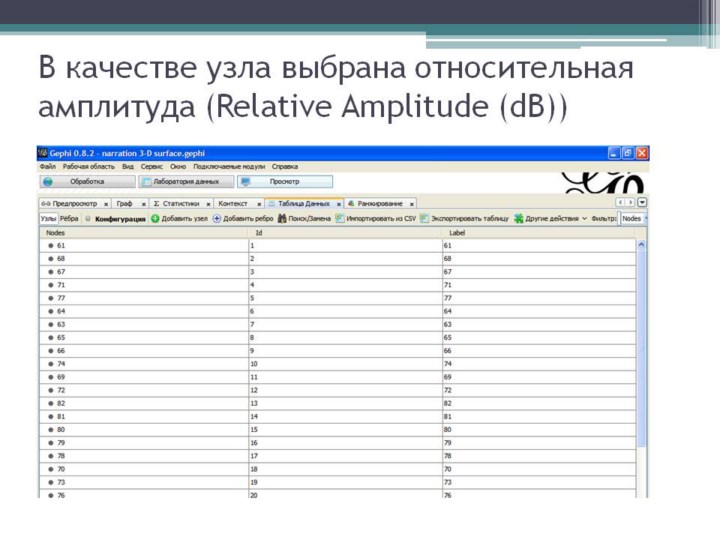
Task: Open Поиск/Замена search tool
Action: tap(283, 218)
